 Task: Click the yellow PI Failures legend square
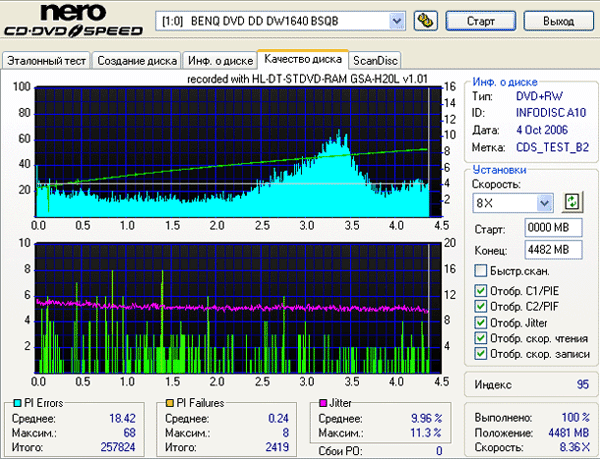coord(172,402)
